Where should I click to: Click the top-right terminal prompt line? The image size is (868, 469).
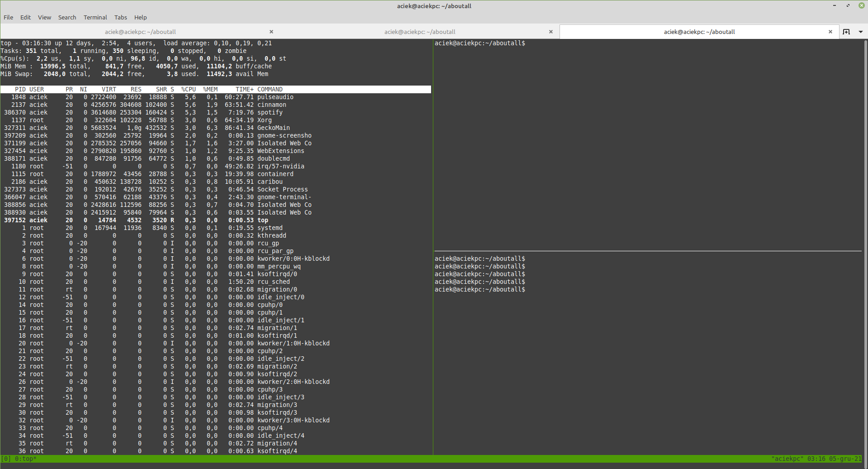coord(479,43)
